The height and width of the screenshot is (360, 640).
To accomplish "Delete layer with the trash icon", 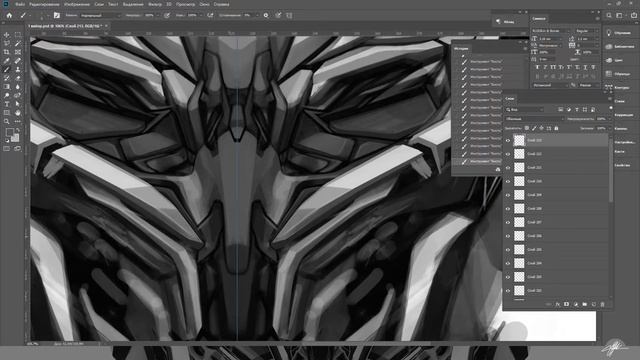I will (x=602, y=304).
